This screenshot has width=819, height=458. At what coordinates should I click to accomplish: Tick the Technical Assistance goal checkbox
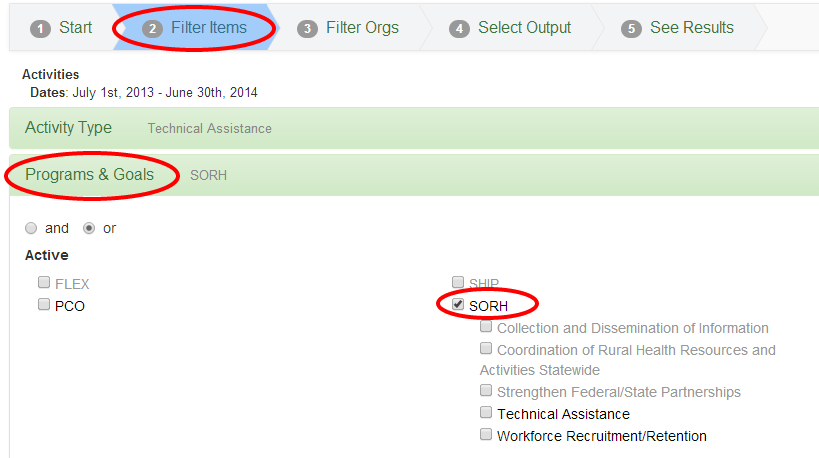click(486, 413)
